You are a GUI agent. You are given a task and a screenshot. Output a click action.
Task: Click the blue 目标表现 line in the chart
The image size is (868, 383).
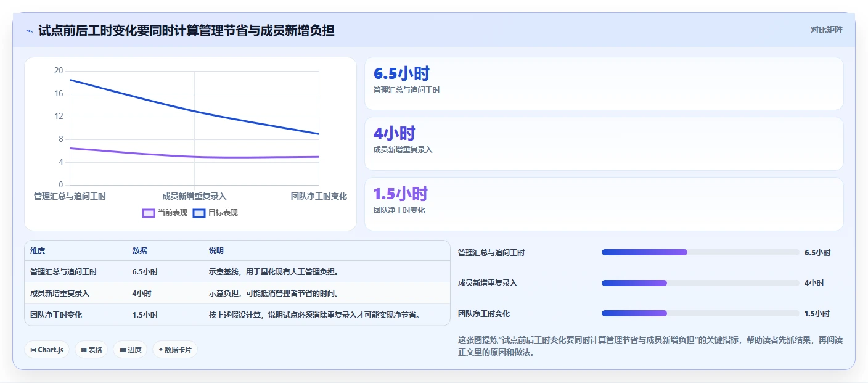[x=194, y=111]
